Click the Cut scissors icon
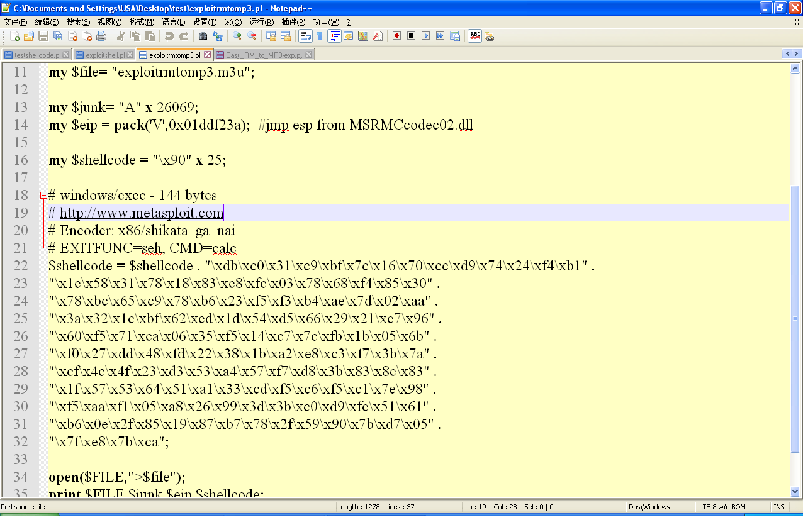This screenshot has height=532, width=803. [121, 36]
